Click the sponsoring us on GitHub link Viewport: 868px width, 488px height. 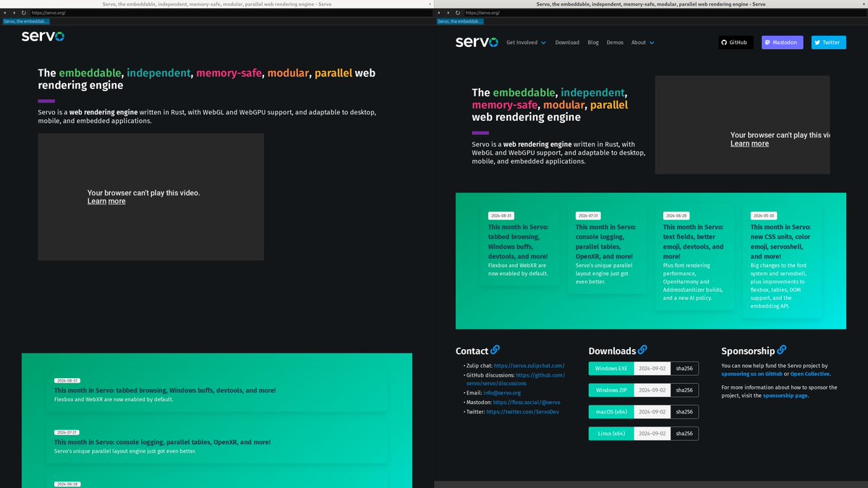point(752,374)
